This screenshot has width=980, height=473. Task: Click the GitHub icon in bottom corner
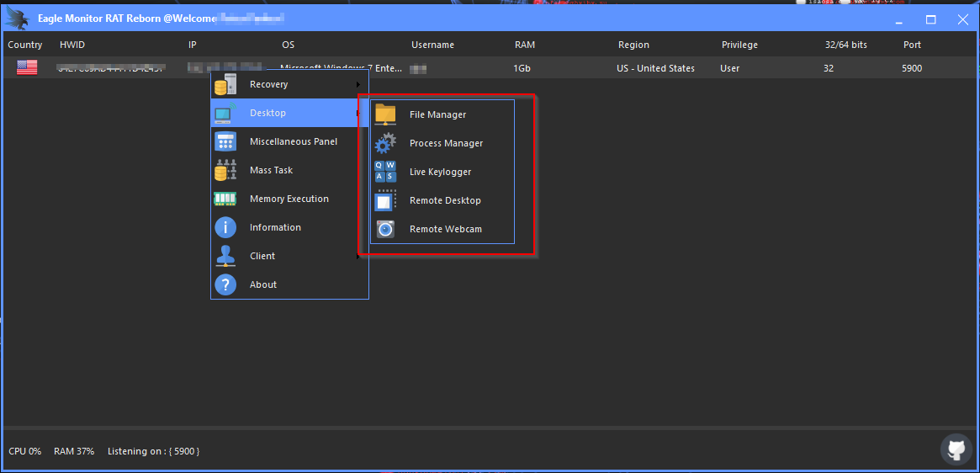click(956, 449)
